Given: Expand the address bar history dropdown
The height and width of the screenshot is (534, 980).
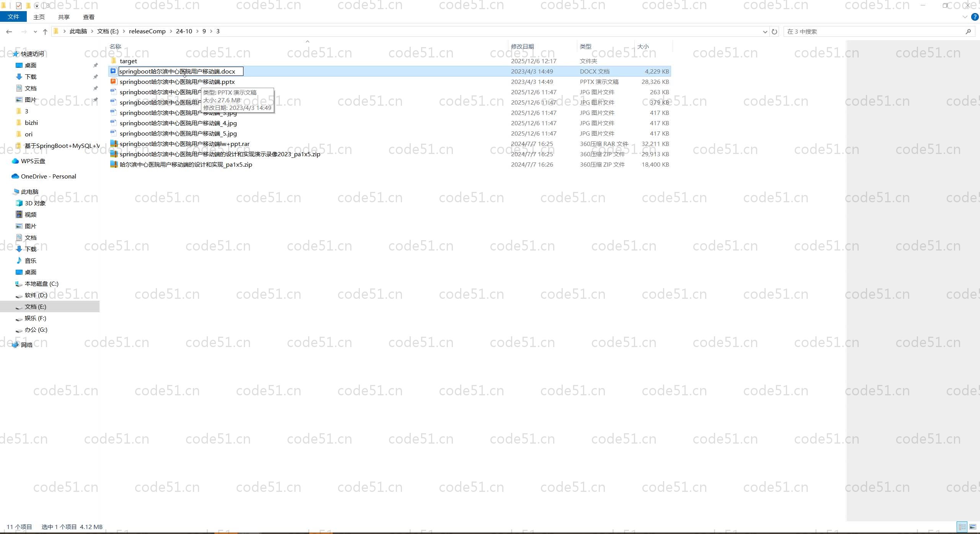Looking at the screenshot, I should tap(765, 32).
